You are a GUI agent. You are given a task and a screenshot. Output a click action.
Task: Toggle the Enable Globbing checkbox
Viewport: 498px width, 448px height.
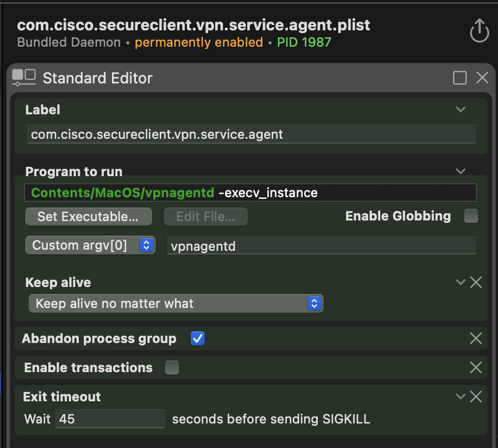tap(471, 216)
